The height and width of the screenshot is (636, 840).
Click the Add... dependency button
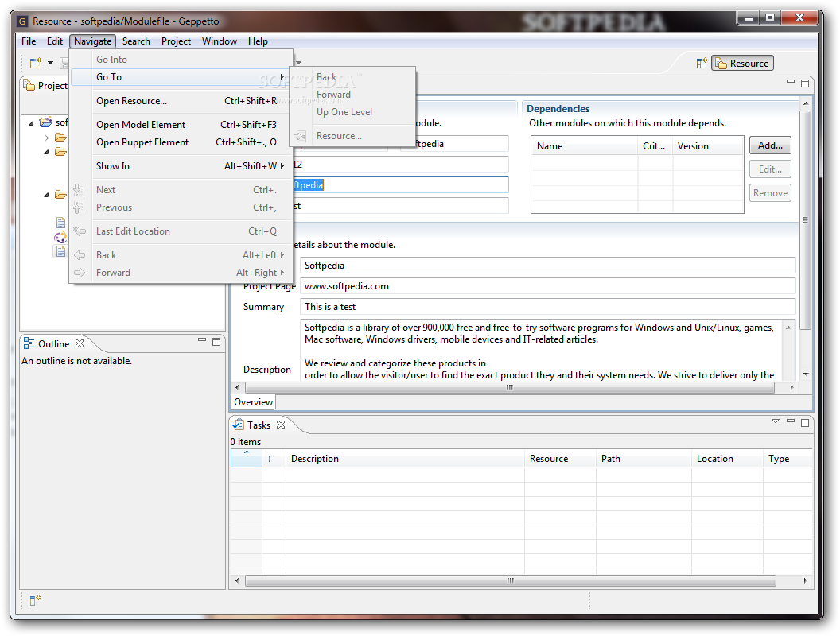(x=770, y=145)
